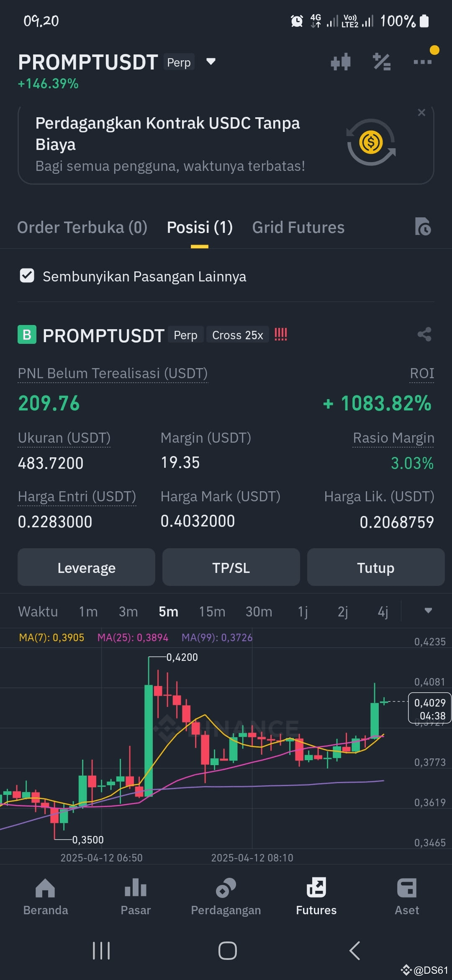This screenshot has height=980, width=452.
Task: Close position with Tutup button
Action: (x=376, y=567)
